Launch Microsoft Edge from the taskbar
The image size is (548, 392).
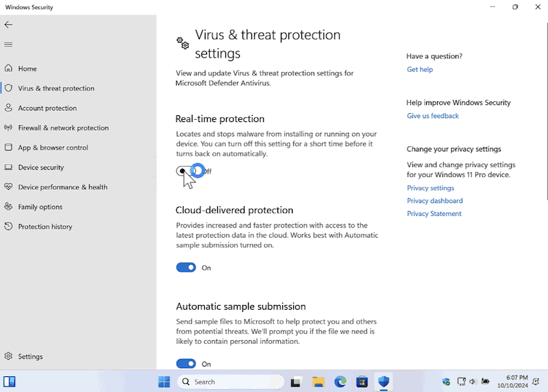(x=340, y=382)
